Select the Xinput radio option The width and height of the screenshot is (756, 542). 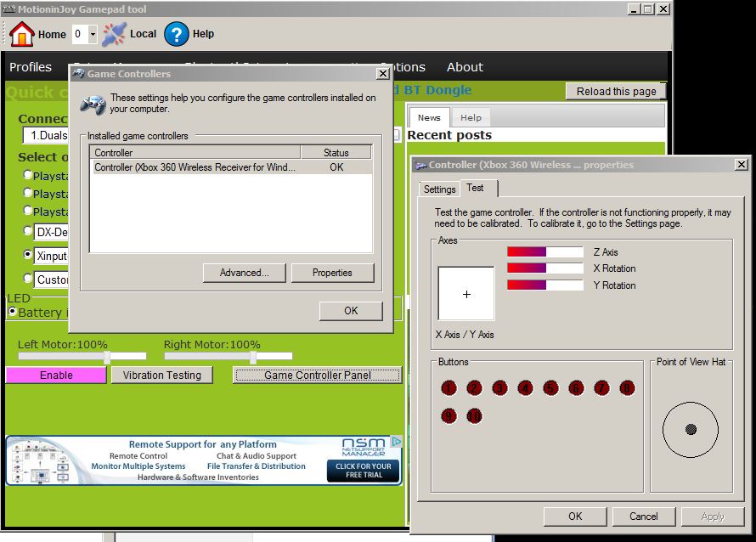click(27, 254)
